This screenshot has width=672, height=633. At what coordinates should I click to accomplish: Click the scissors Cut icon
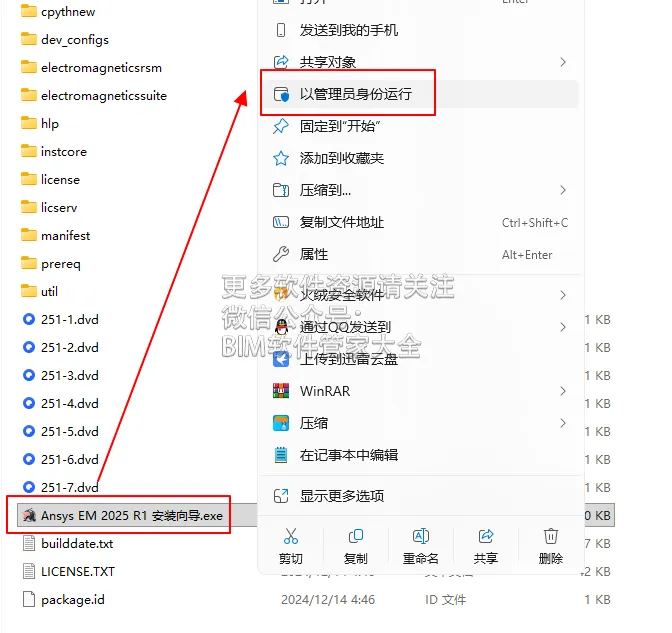pos(291,536)
